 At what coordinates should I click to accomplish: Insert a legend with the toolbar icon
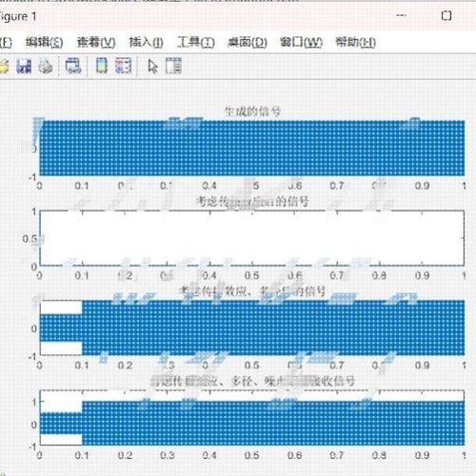[123, 66]
